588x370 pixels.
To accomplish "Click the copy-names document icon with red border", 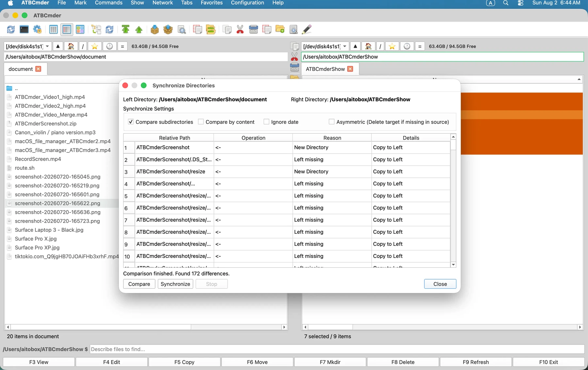I will point(198,29).
